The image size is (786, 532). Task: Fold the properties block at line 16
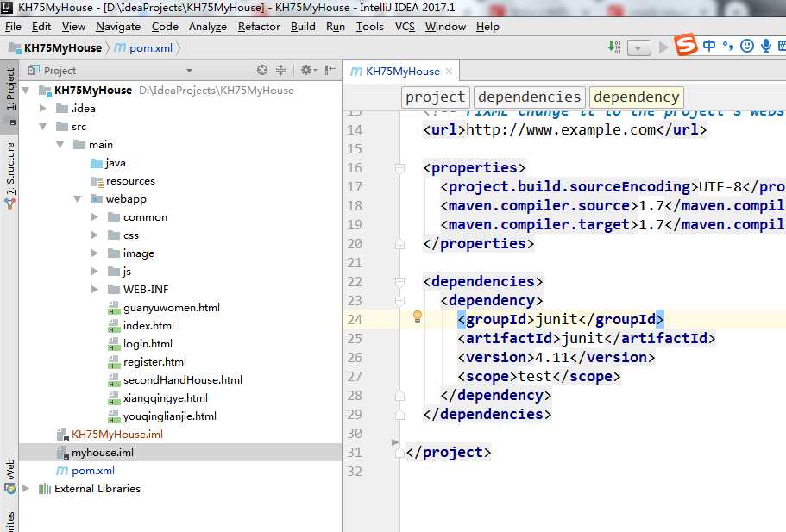click(x=399, y=167)
